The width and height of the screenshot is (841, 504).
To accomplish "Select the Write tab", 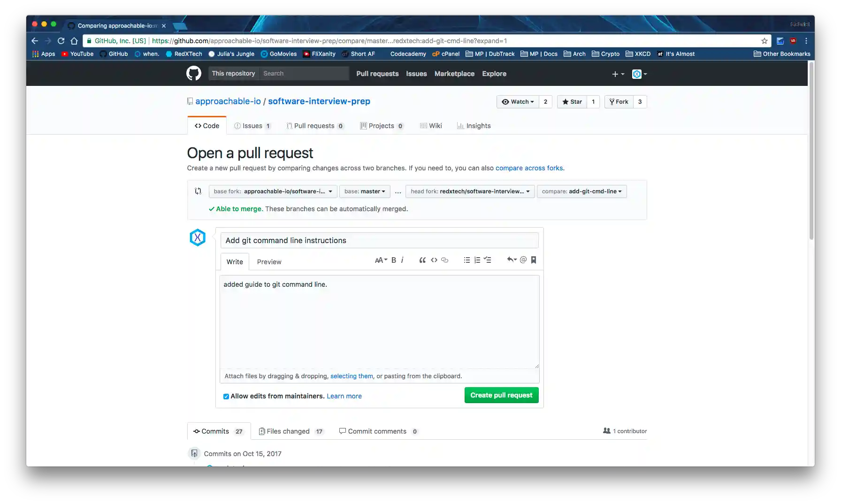I will 235,262.
